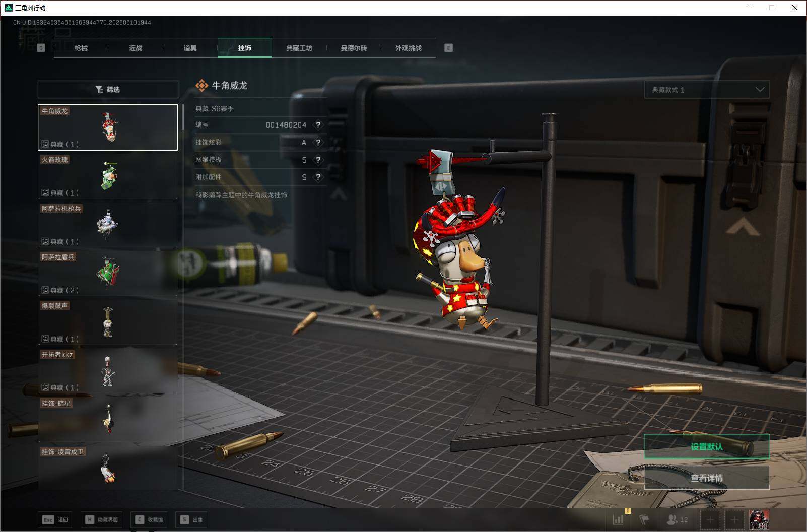
Task: Open the player avatar portrait
Action: (759, 520)
